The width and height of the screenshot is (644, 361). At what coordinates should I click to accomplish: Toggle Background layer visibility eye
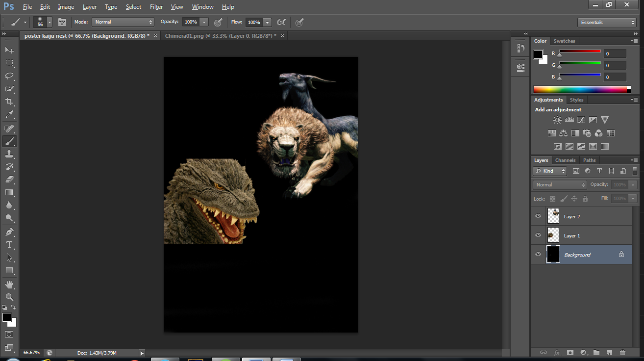[538, 255]
